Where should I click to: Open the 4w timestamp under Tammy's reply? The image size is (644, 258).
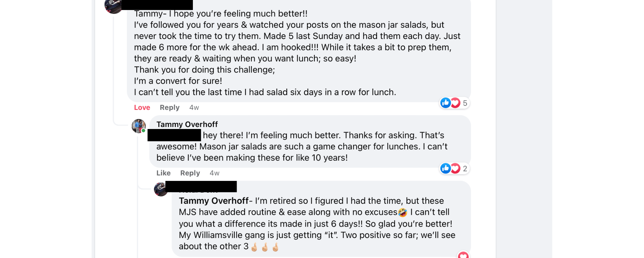[214, 173]
